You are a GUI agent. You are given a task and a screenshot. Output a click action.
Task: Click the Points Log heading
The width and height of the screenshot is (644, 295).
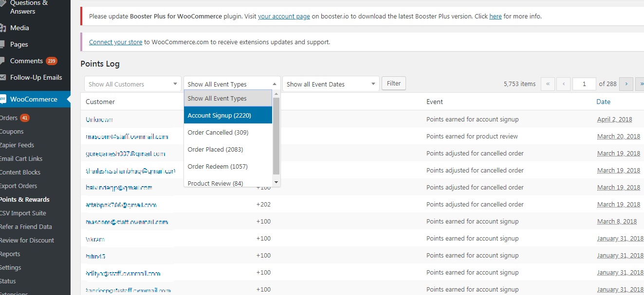pyautogui.click(x=100, y=64)
